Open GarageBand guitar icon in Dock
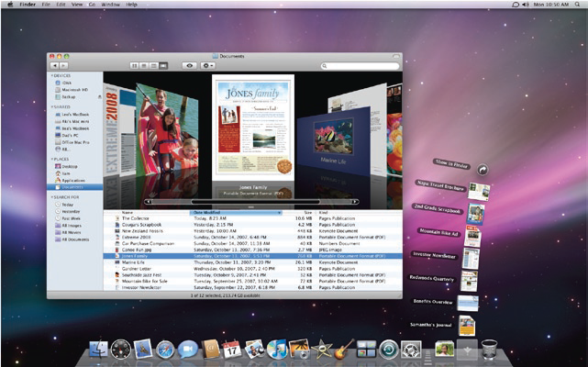Image resolution: width=588 pixels, height=367 pixels. pyautogui.click(x=343, y=350)
